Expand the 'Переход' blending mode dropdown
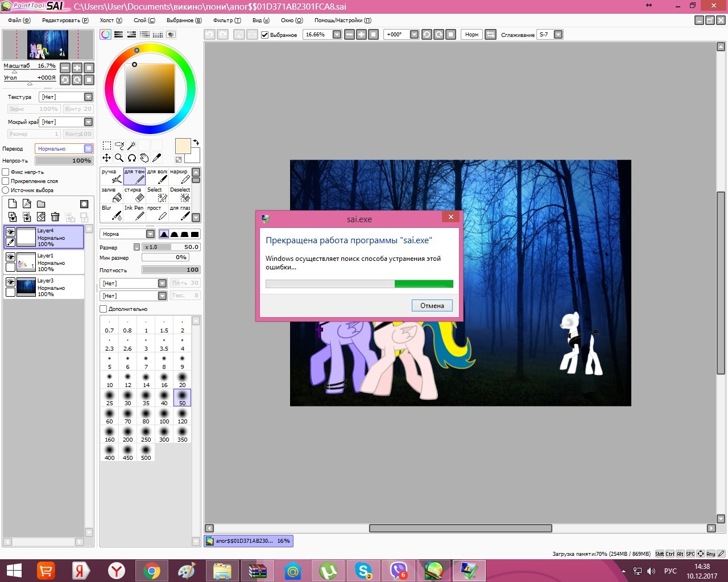Image resolution: width=728 pixels, height=582 pixels. (x=88, y=149)
